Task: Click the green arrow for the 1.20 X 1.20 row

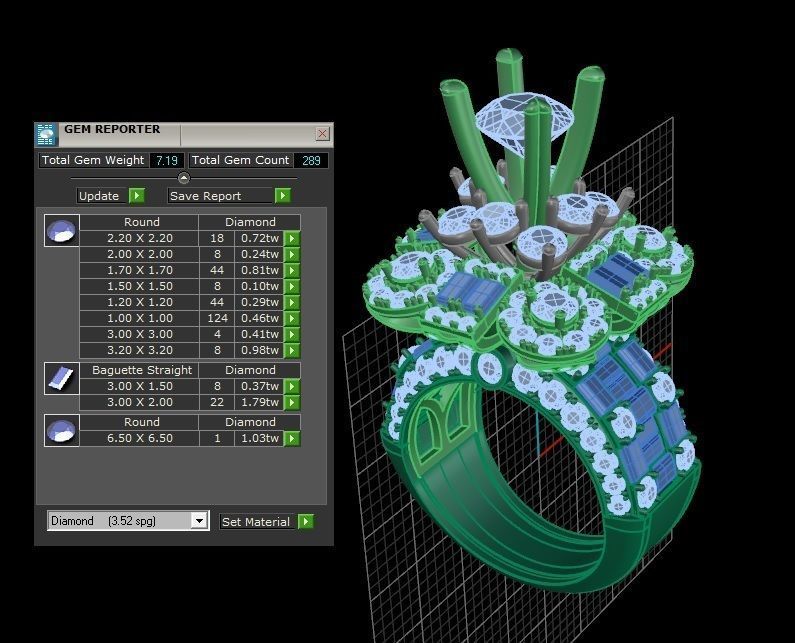Action: pyautogui.click(x=292, y=302)
